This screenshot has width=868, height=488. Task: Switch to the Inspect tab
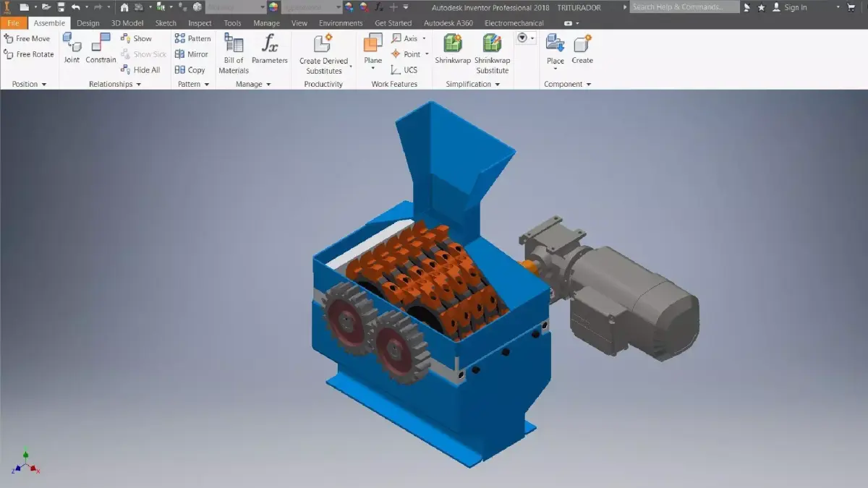pos(200,23)
